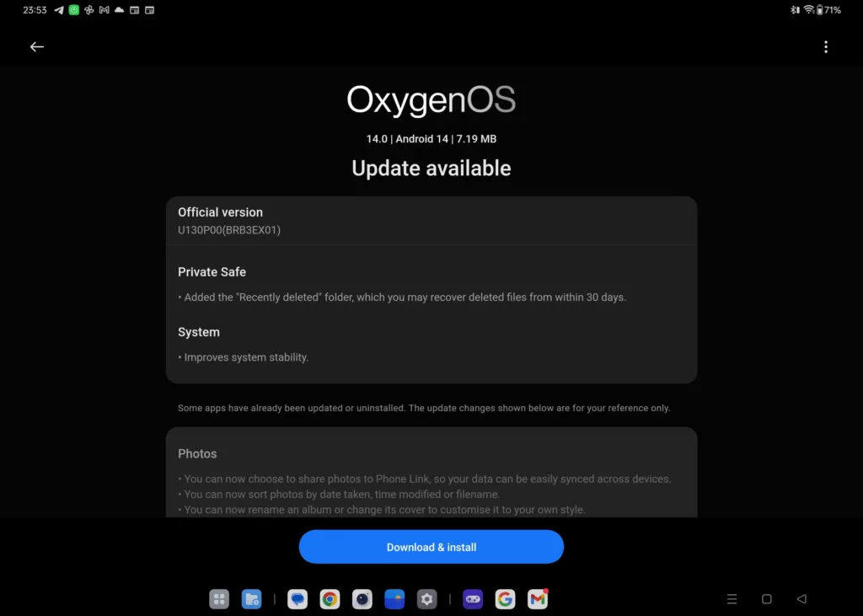
Task: Select the Official version U130P00 entry
Action: (431, 220)
